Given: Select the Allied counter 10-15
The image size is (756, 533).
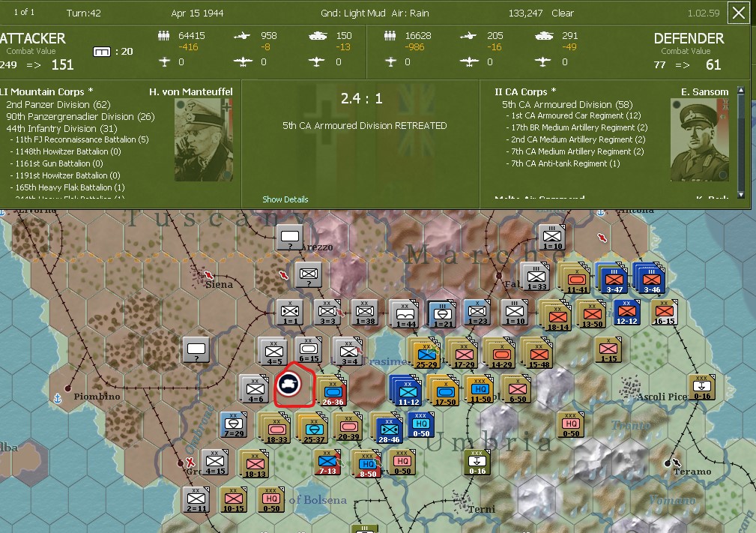Looking at the screenshot, I should [234, 499].
